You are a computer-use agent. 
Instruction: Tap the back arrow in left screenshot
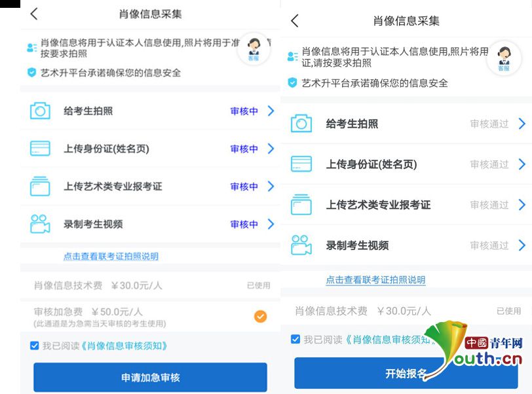[34, 14]
